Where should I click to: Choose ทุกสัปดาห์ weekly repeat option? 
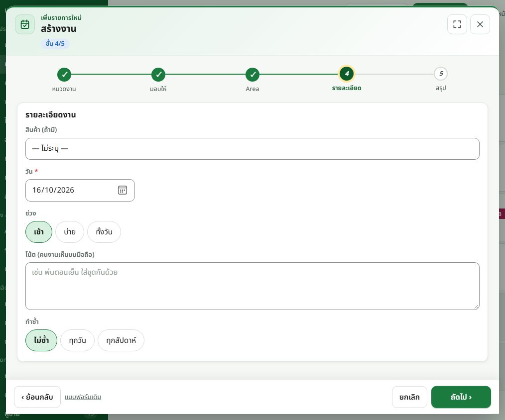click(x=121, y=340)
